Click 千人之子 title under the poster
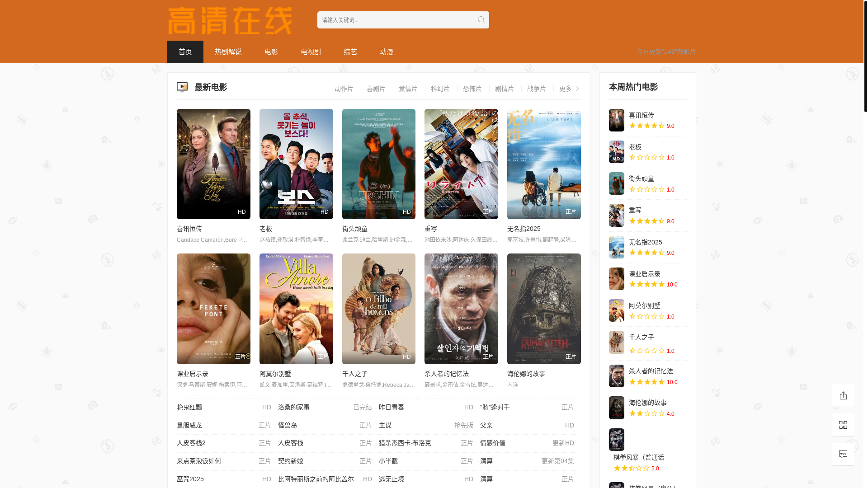This screenshot has height=488, width=868. (355, 374)
